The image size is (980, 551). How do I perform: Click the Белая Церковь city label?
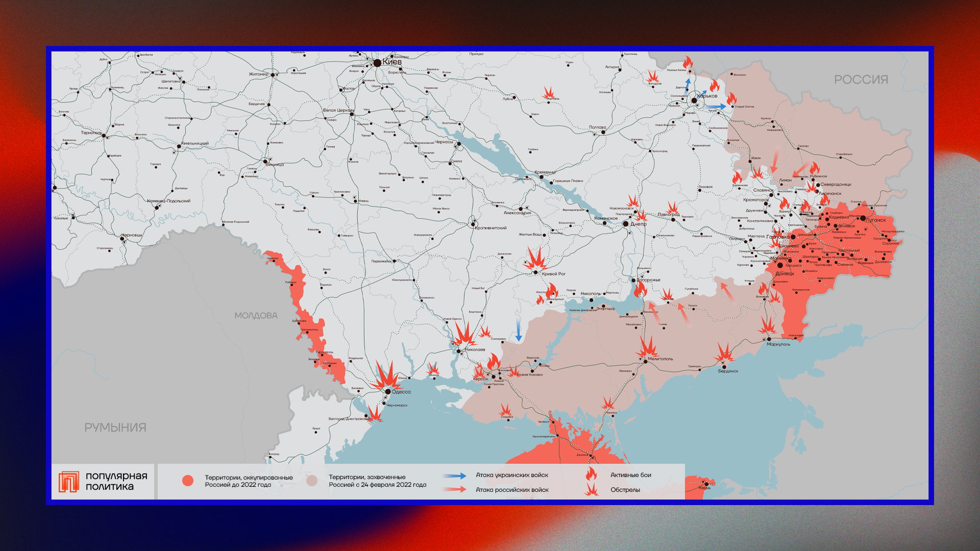click(338, 110)
